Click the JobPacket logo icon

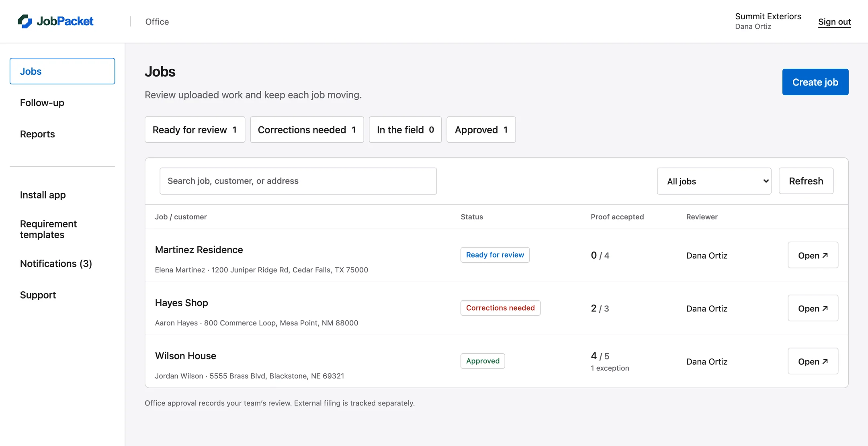click(x=25, y=21)
